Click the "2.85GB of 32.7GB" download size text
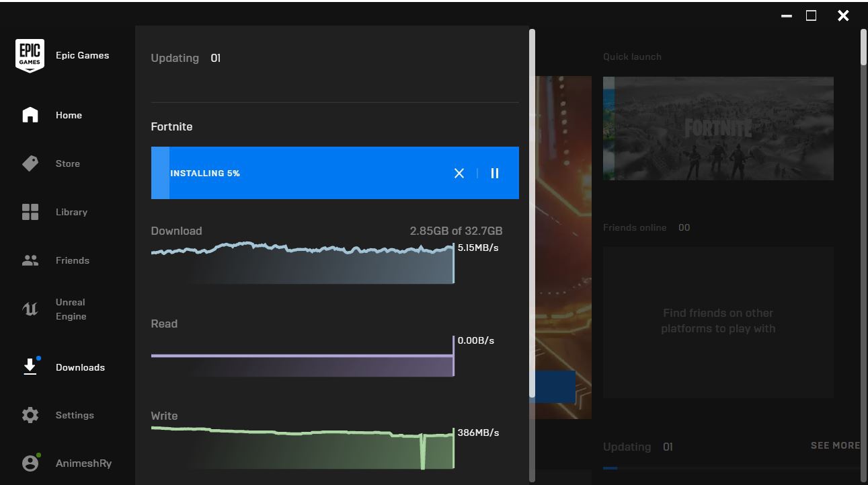Screen dimensions: 868x485 [x=456, y=231]
